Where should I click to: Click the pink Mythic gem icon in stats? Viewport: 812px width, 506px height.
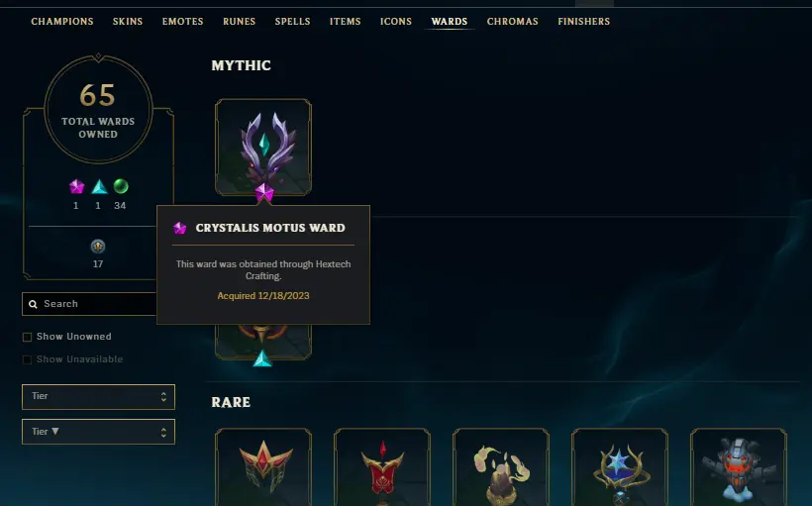point(76,186)
